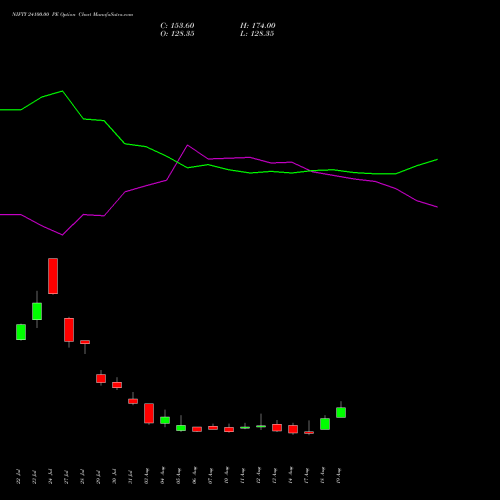
Task: Click the 28 Jul date label
Action: click(x=82, y=477)
